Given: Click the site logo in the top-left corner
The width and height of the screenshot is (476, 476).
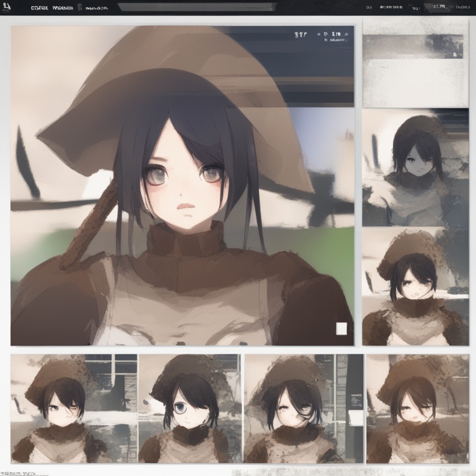Looking at the screenshot, I should [6, 7].
